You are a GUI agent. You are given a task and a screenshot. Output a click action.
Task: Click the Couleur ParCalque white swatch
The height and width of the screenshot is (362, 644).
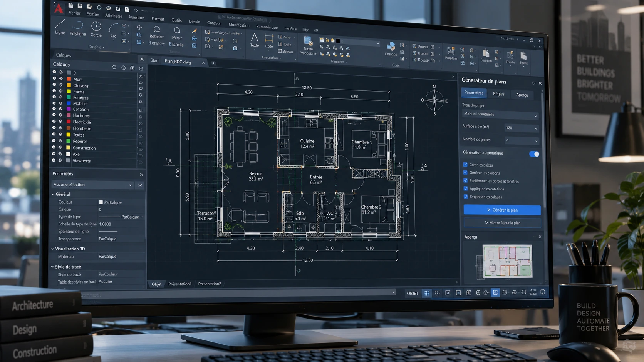tap(101, 202)
